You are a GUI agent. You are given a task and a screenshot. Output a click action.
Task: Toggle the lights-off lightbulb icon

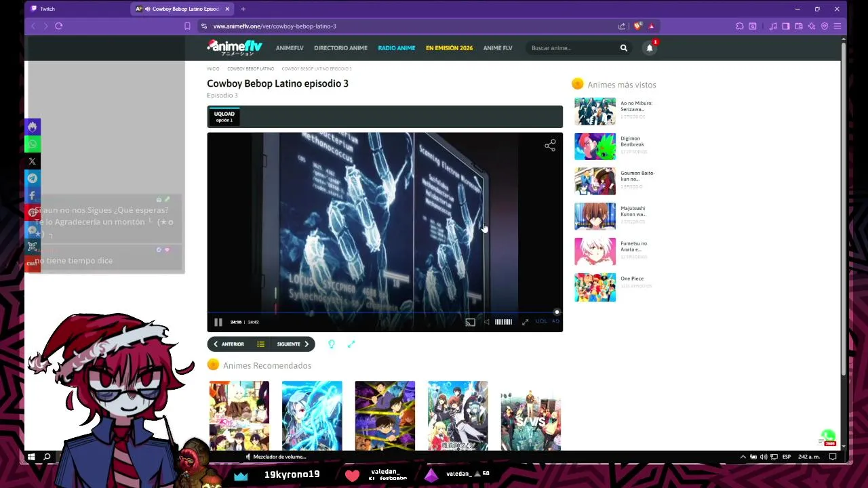point(332,344)
